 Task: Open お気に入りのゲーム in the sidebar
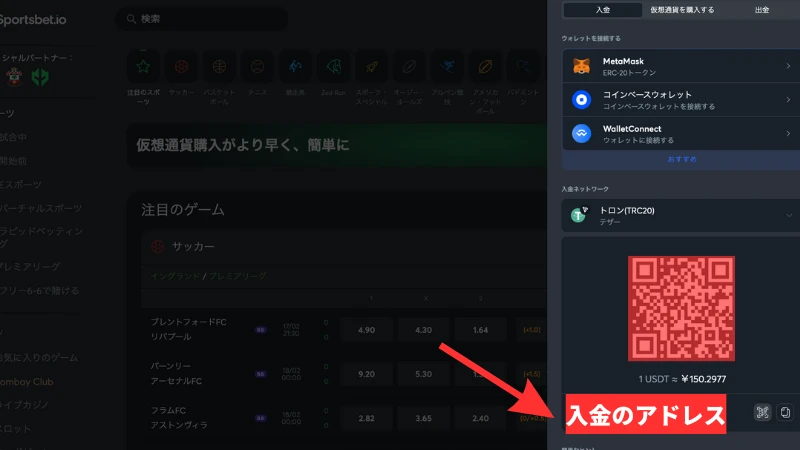coord(39,357)
